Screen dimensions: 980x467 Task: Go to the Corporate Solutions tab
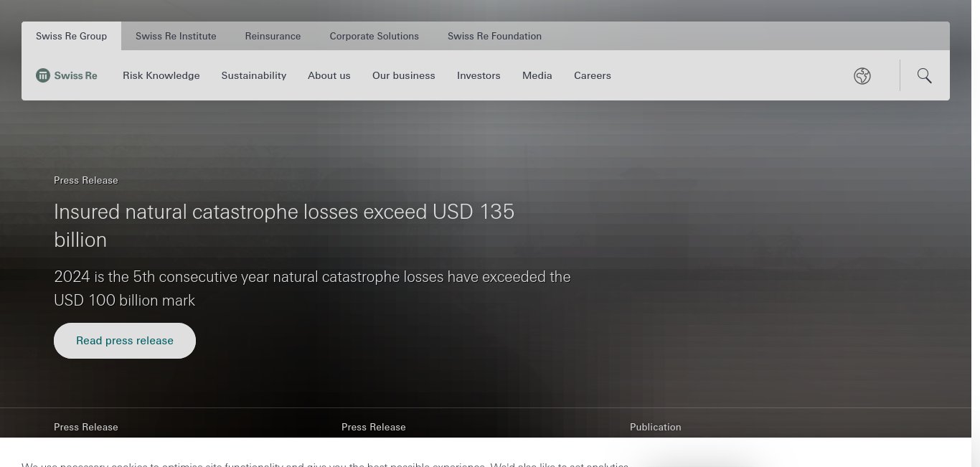pyautogui.click(x=374, y=36)
